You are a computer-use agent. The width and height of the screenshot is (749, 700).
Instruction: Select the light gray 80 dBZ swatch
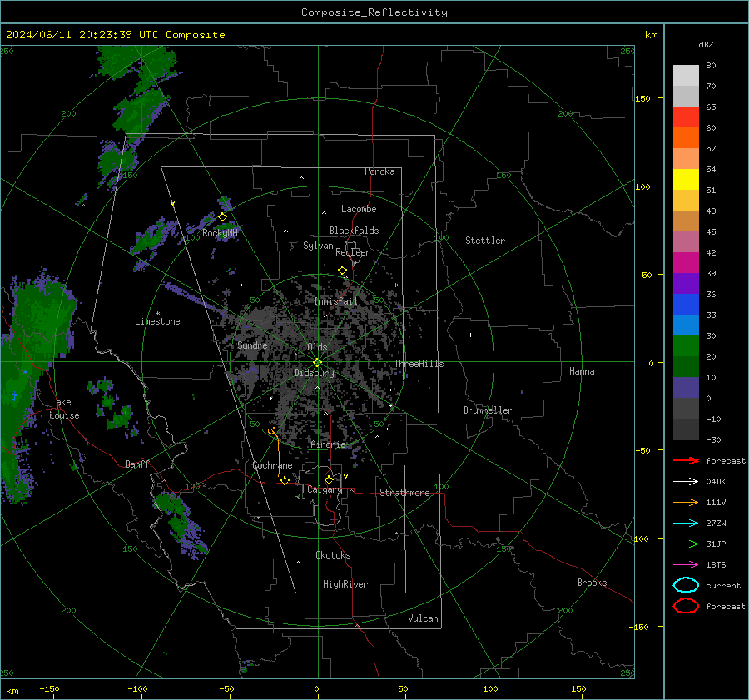point(686,75)
